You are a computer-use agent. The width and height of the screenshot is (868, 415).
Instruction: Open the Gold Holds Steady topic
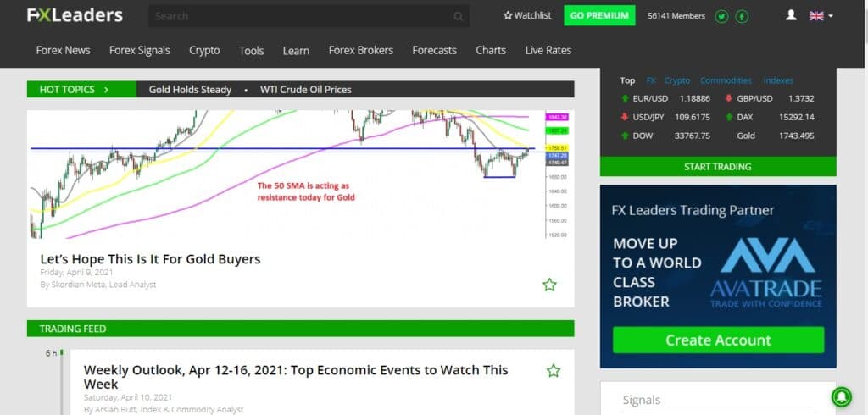tap(190, 90)
